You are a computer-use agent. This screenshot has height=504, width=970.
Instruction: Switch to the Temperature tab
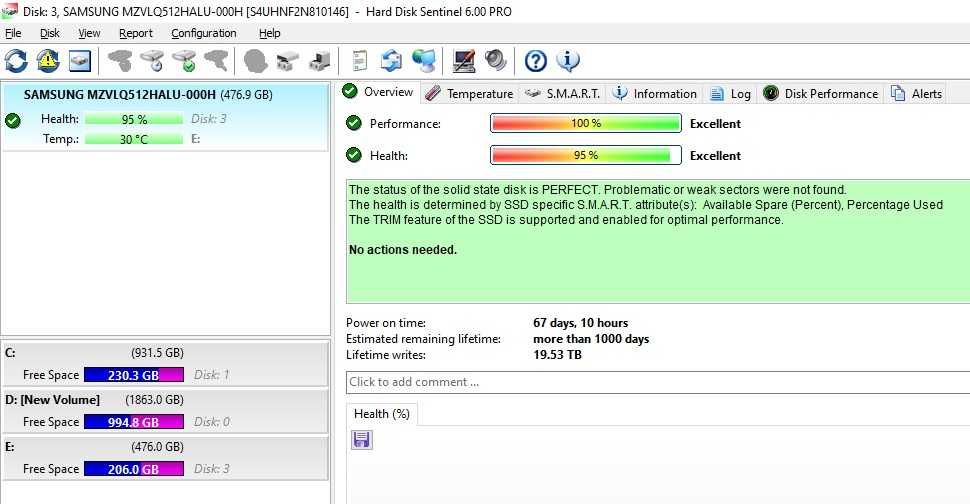(470, 93)
